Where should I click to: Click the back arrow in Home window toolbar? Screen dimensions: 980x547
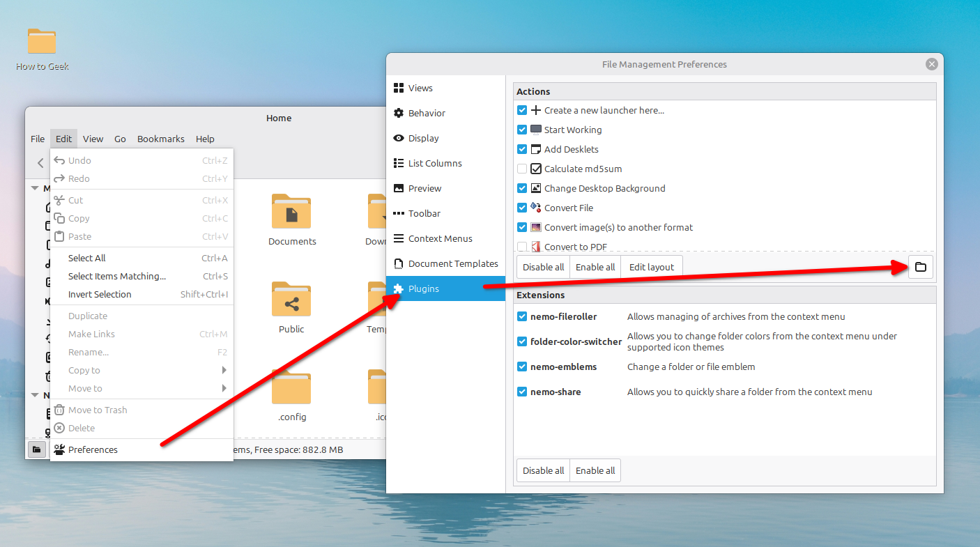(40, 163)
